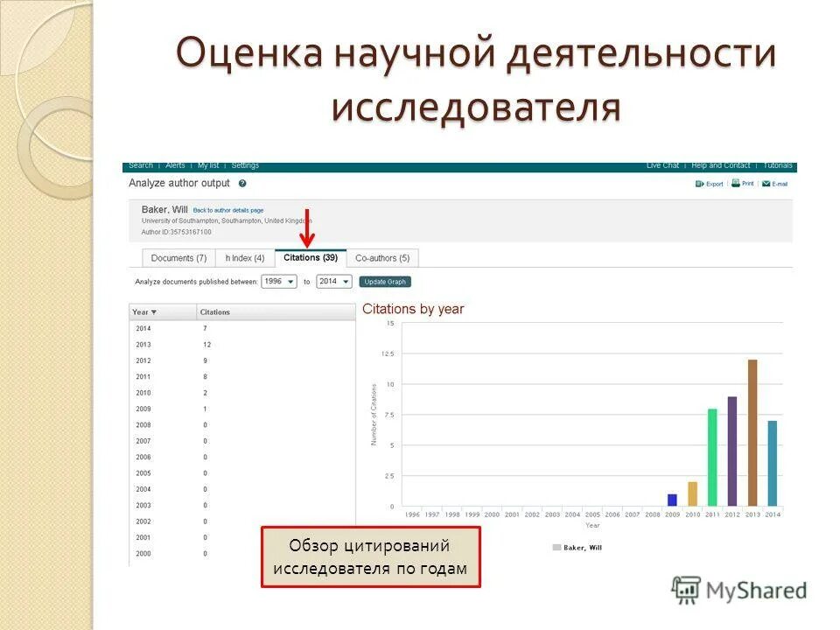Screen dimensions: 840x630
Task: Click the Export icon
Action: click(699, 184)
